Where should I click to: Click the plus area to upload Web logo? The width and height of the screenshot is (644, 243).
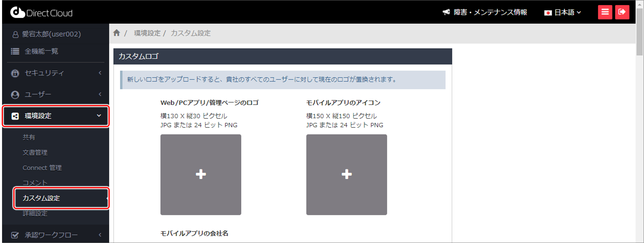coord(200,174)
